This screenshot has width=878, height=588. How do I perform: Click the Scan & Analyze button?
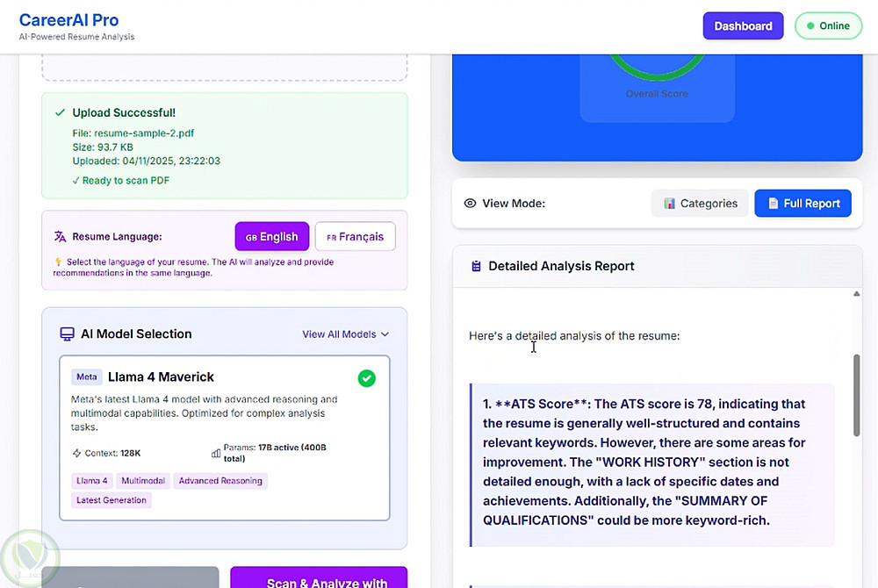319,579
